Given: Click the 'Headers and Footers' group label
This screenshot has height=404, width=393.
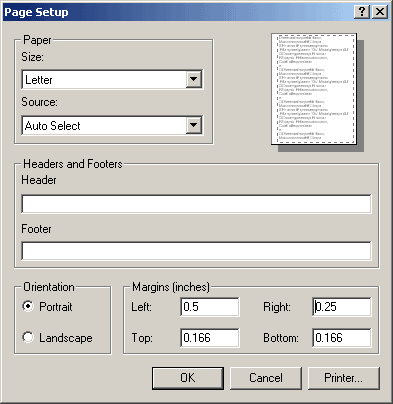Looking at the screenshot, I should click(73, 164).
